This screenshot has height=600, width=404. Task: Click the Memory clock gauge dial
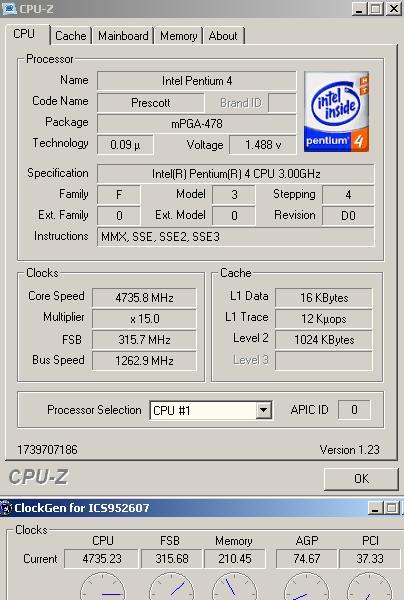235,586
